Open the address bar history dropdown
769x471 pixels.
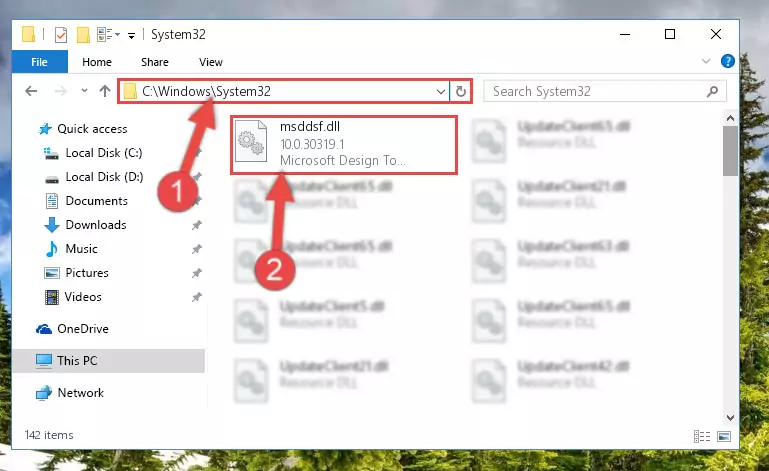(x=440, y=91)
